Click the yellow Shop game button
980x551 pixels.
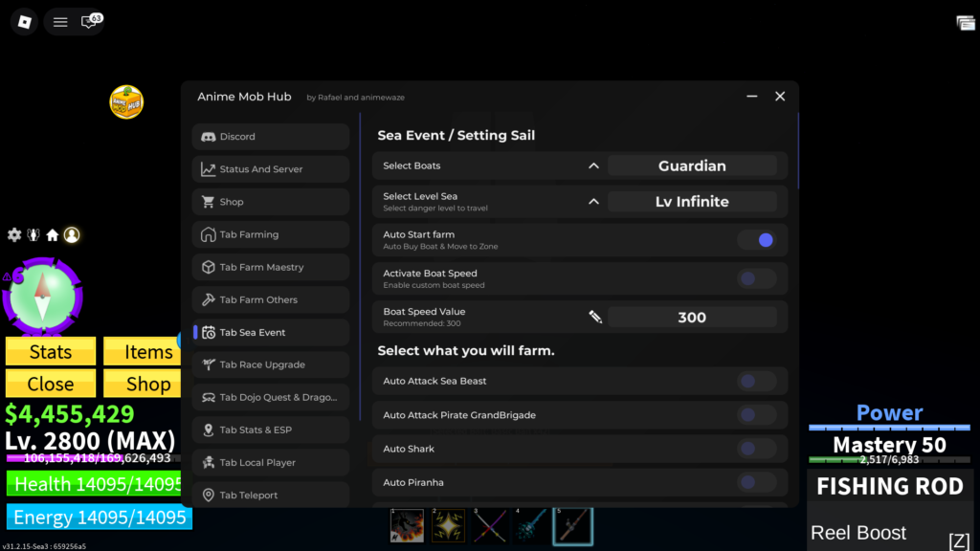[x=143, y=383]
